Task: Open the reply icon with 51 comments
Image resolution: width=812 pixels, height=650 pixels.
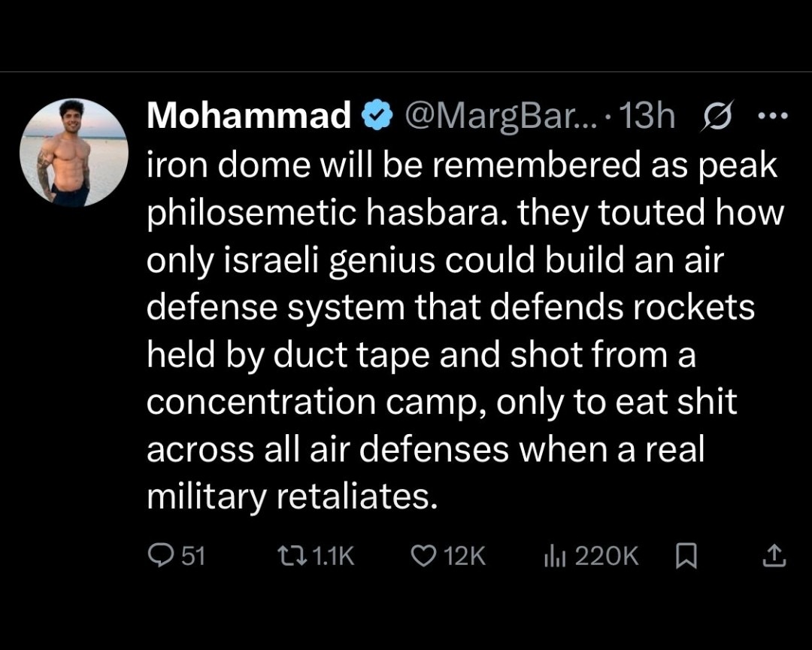Action: coord(160,556)
